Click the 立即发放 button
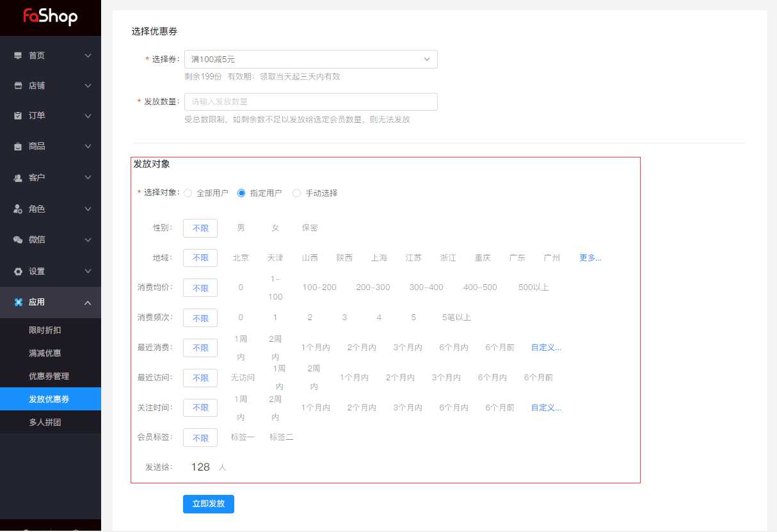The width and height of the screenshot is (777, 532). (209, 504)
